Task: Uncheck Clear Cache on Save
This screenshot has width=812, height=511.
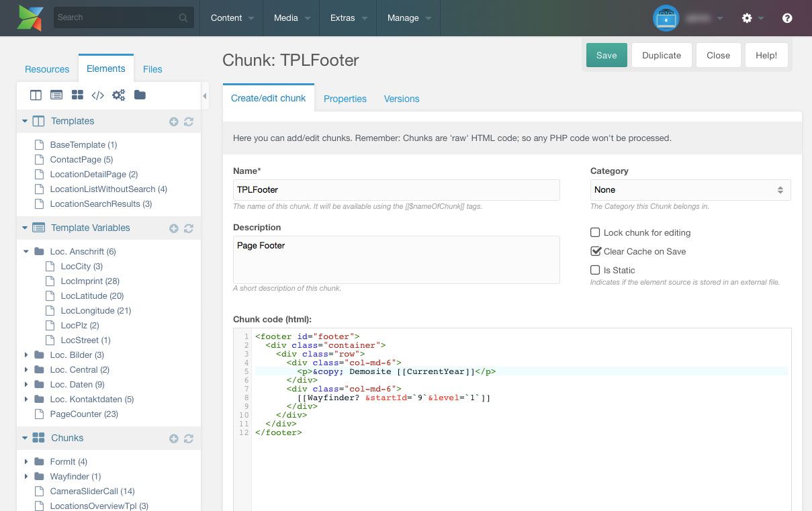Action: point(595,251)
